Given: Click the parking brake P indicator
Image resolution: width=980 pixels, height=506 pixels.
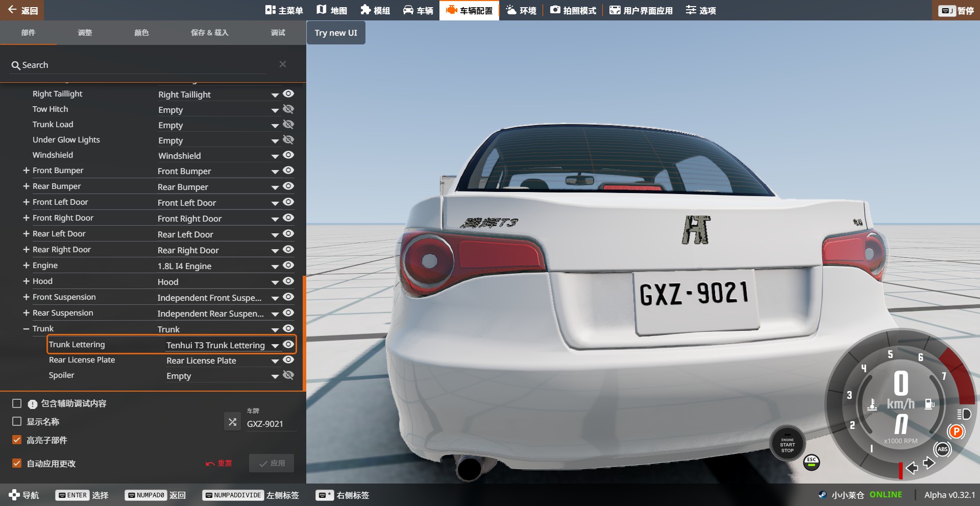Looking at the screenshot, I should point(956,431).
